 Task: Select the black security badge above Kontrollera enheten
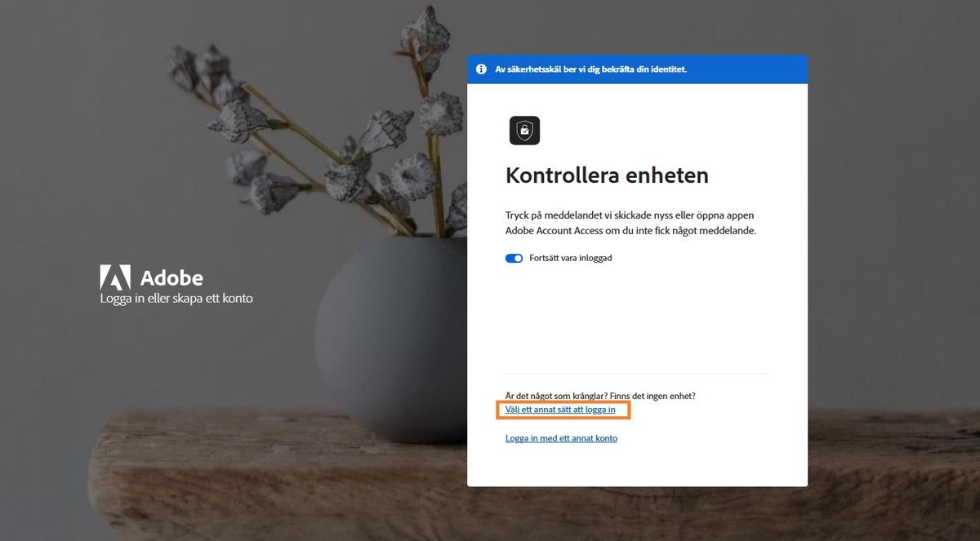(x=523, y=130)
